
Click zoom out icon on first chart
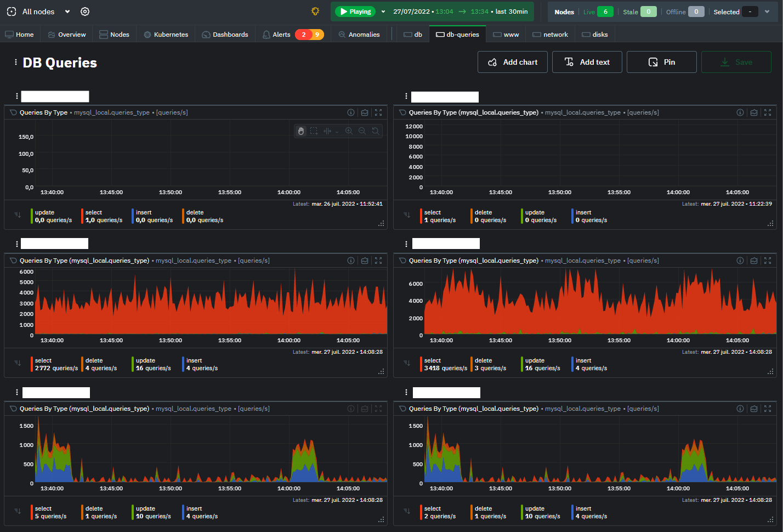[362, 131]
